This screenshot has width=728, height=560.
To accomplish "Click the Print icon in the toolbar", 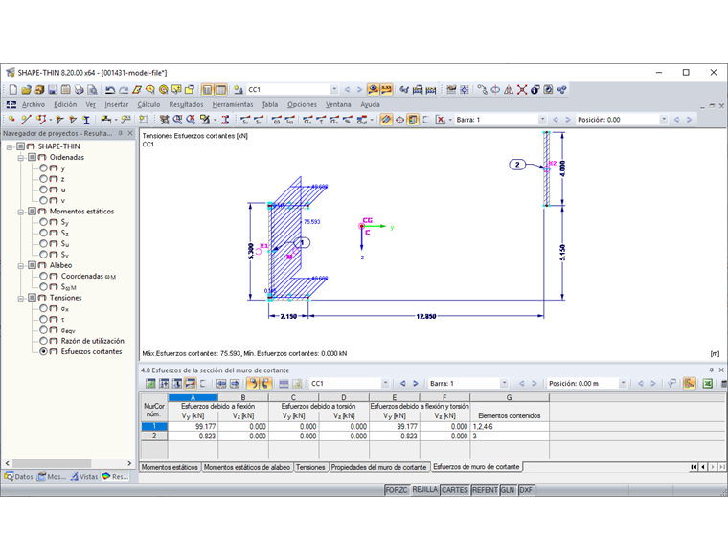I will point(79,90).
